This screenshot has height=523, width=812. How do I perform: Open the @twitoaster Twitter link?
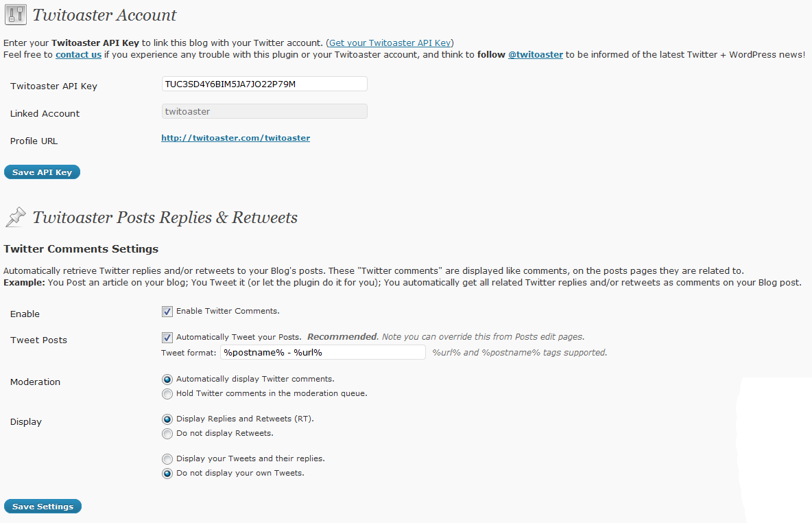point(535,54)
